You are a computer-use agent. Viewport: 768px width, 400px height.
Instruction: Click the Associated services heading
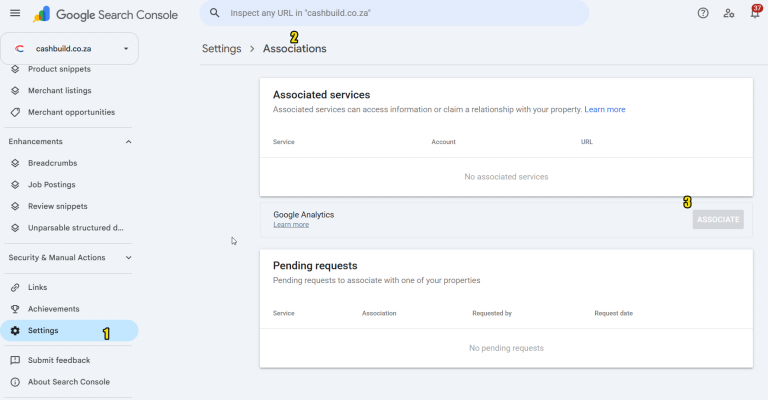point(321,94)
